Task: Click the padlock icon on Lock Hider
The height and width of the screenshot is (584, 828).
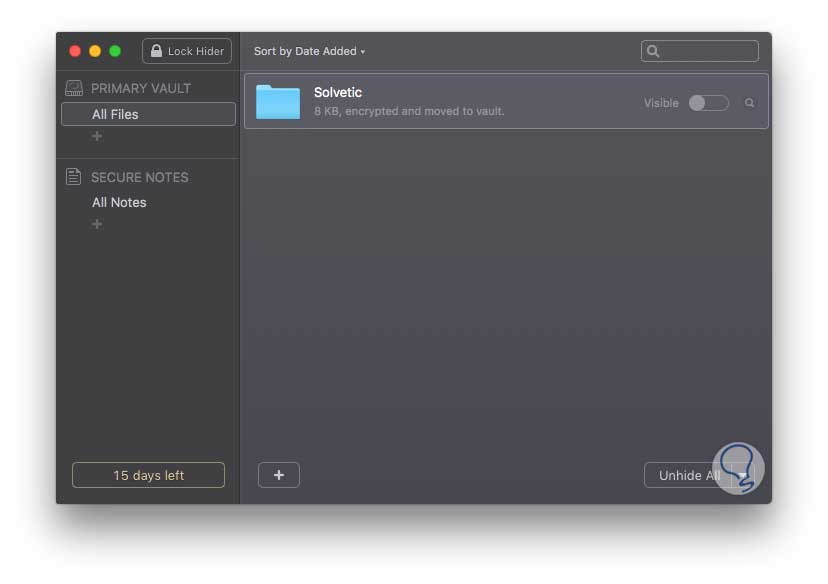Action: [156, 51]
